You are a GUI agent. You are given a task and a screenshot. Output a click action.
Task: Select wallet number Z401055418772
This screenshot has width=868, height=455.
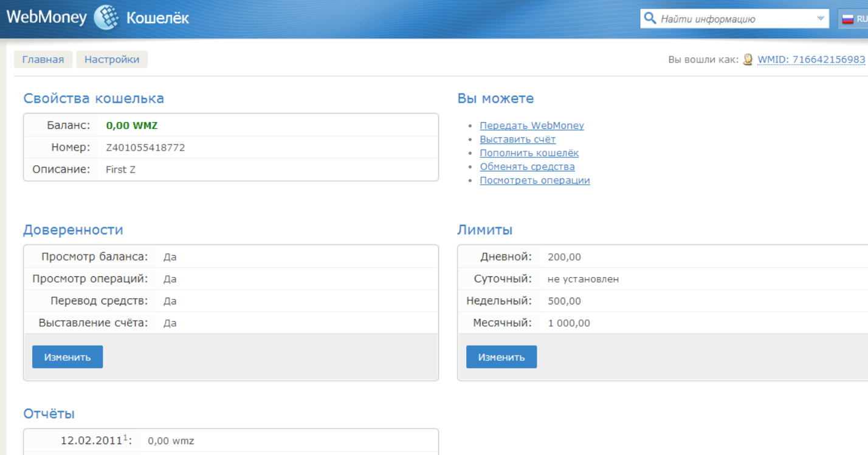145,148
